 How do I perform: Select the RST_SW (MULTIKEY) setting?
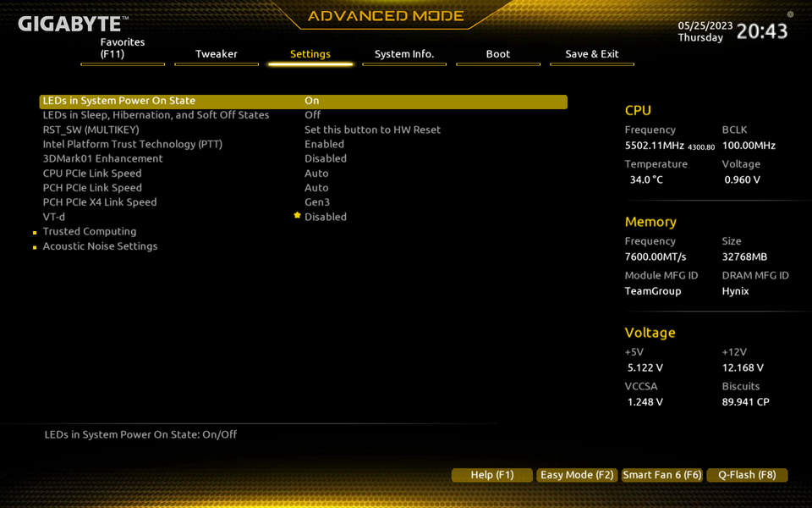(x=304, y=130)
